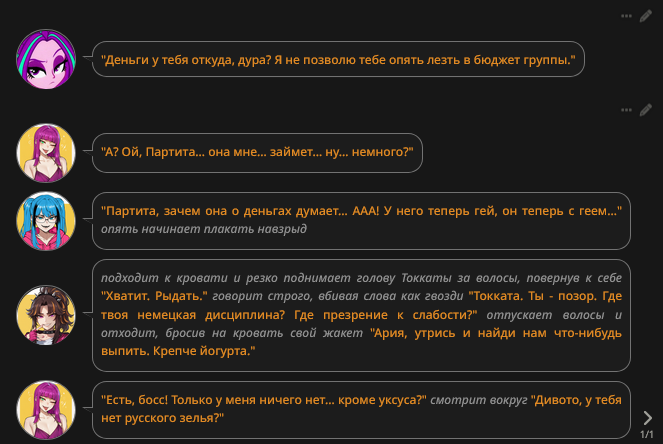Click the "А? Ой, Партита... она мне" message

click(x=257, y=153)
